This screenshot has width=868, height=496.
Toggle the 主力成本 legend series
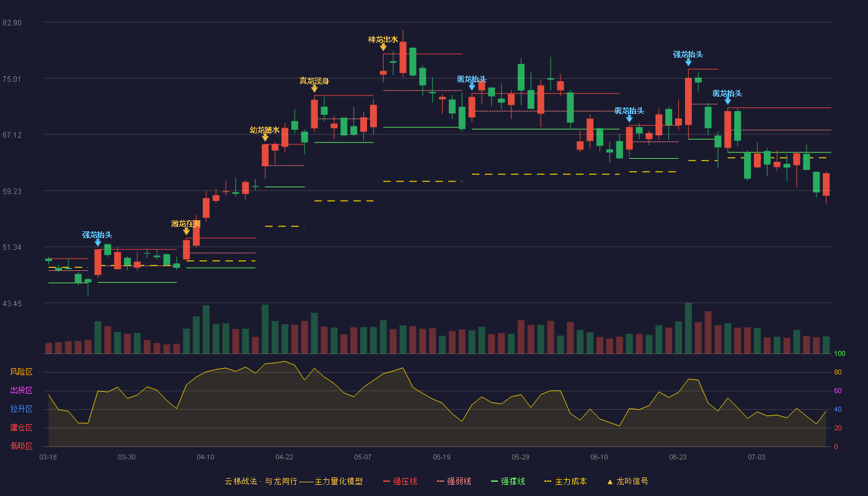[565, 481]
